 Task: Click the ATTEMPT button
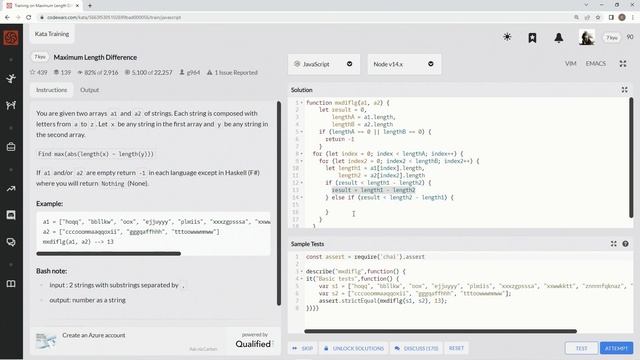point(616,348)
